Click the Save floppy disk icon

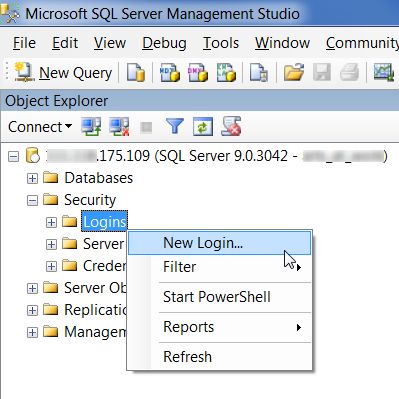[322, 72]
